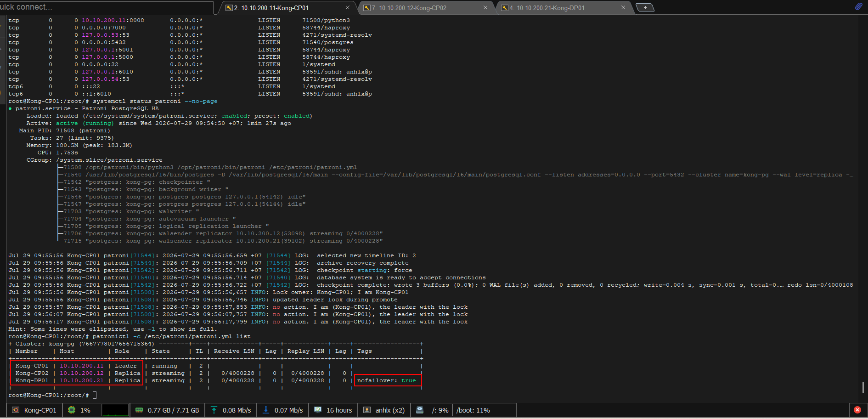This screenshot has width=868, height=419.
Task: Click the logged-in users icon
Action: 367,410
